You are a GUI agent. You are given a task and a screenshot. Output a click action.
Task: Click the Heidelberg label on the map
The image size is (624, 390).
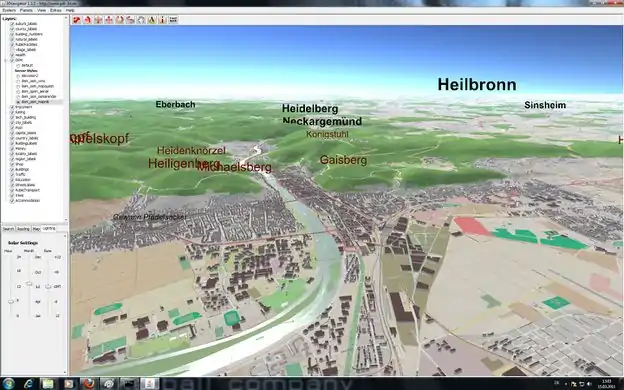tap(310, 109)
